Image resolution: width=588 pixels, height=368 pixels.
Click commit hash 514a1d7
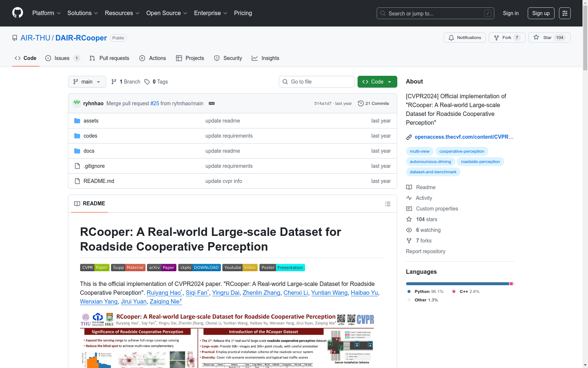(323, 103)
